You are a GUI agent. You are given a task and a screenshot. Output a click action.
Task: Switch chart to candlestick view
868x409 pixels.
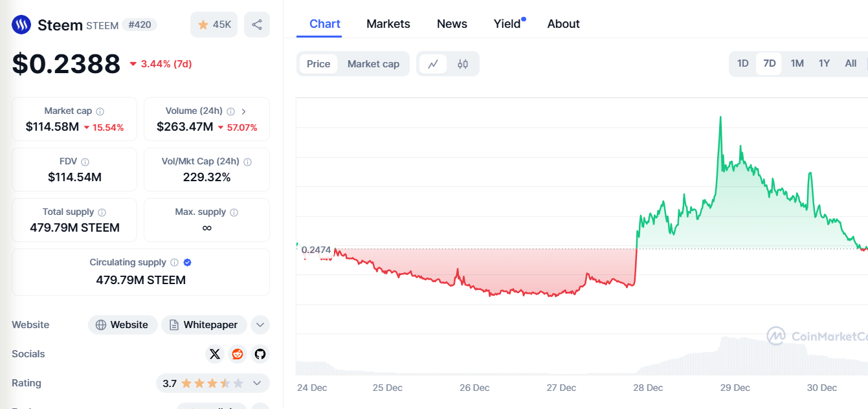463,63
